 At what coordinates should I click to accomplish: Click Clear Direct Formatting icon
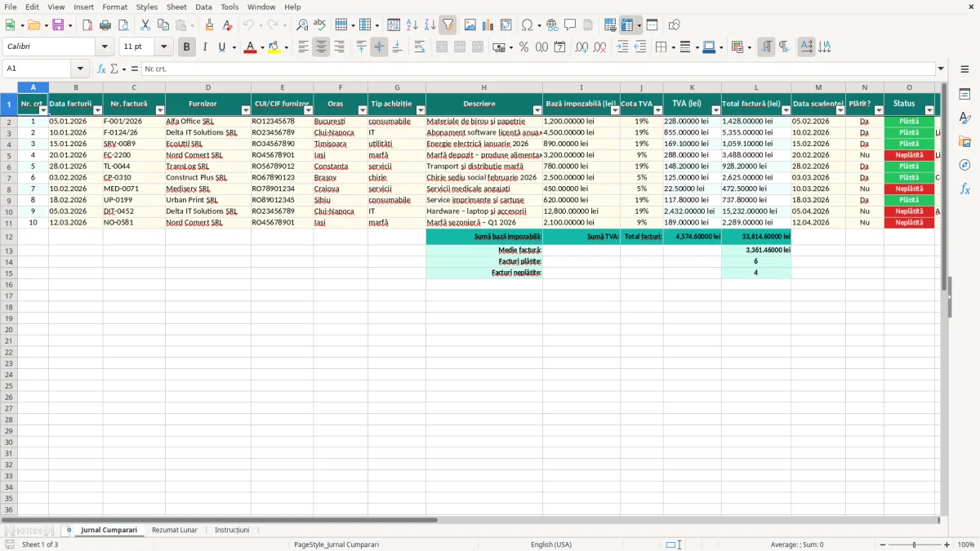pyautogui.click(x=228, y=25)
